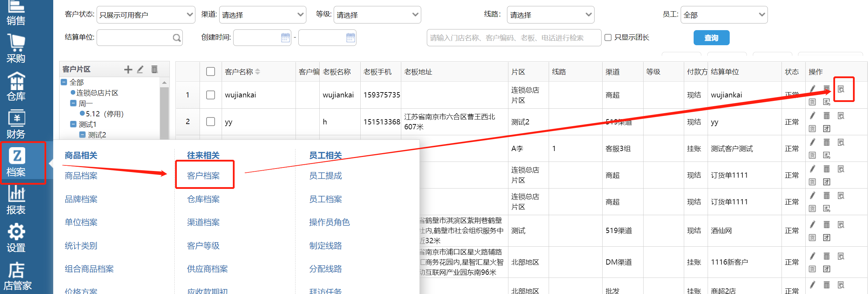868x294 pixels.
Task: Sort table by 客户名称 column arrows
Action: (258, 71)
